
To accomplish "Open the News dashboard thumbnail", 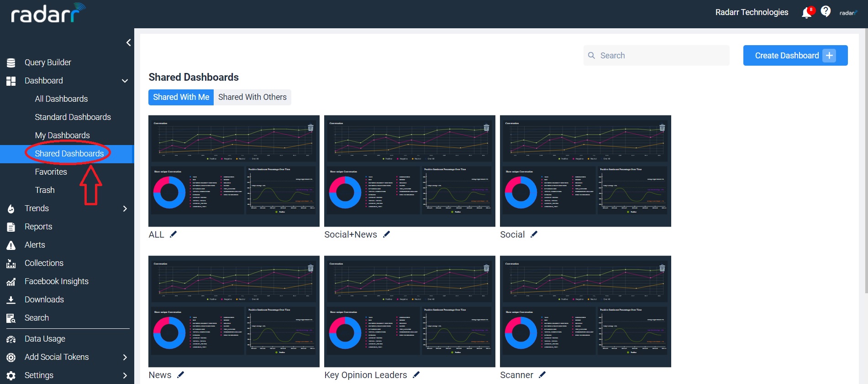I will pyautogui.click(x=234, y=311).
